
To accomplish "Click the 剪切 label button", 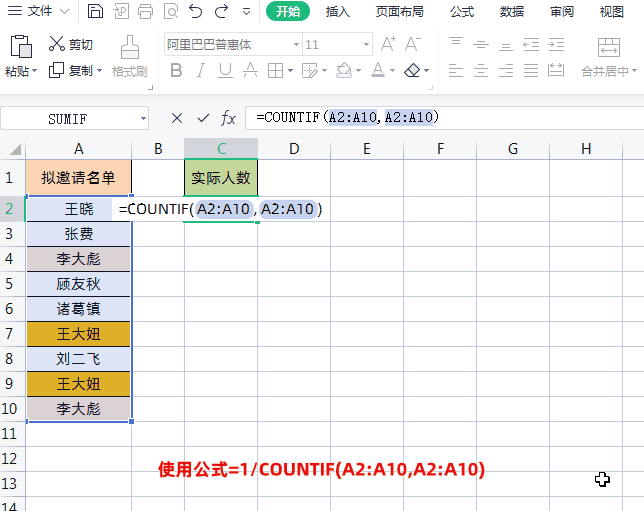I will [x=81, y=44].
